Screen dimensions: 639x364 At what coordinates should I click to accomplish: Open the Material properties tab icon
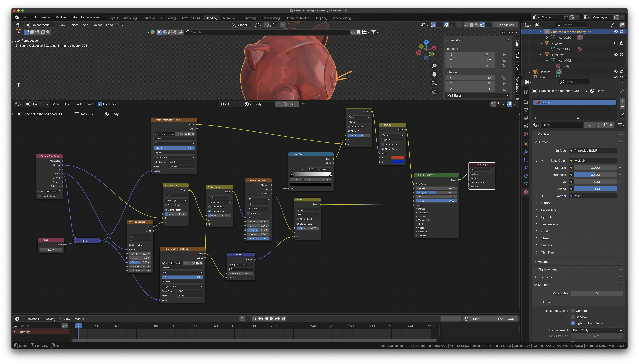[526, 192]
